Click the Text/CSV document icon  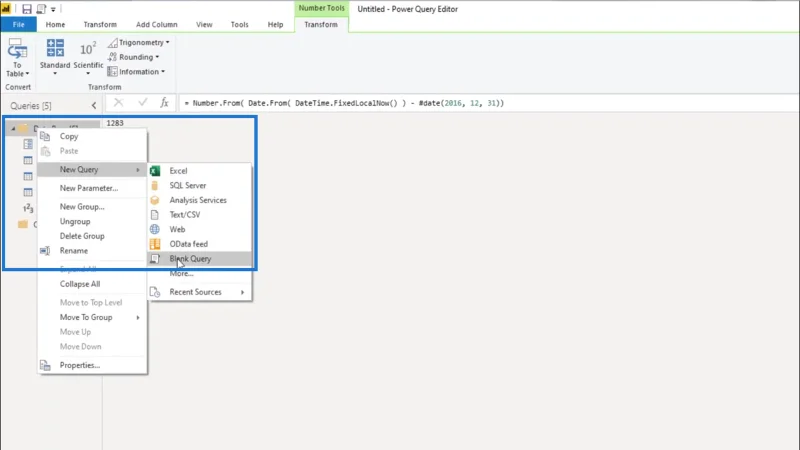pos(155,215)
